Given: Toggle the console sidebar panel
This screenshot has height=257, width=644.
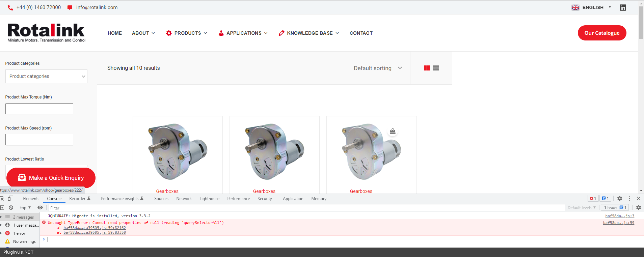Looking at the screenshot, I should tap(2, 208).
